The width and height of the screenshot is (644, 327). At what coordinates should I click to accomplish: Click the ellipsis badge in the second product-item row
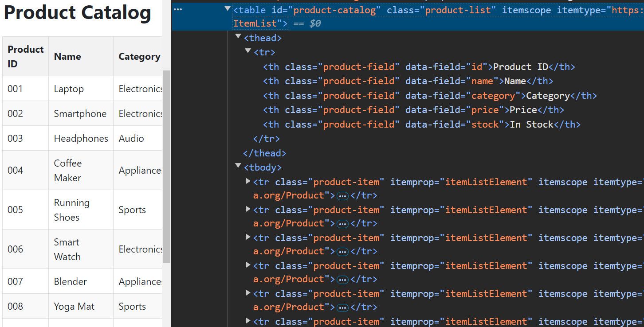pos(342,224)
